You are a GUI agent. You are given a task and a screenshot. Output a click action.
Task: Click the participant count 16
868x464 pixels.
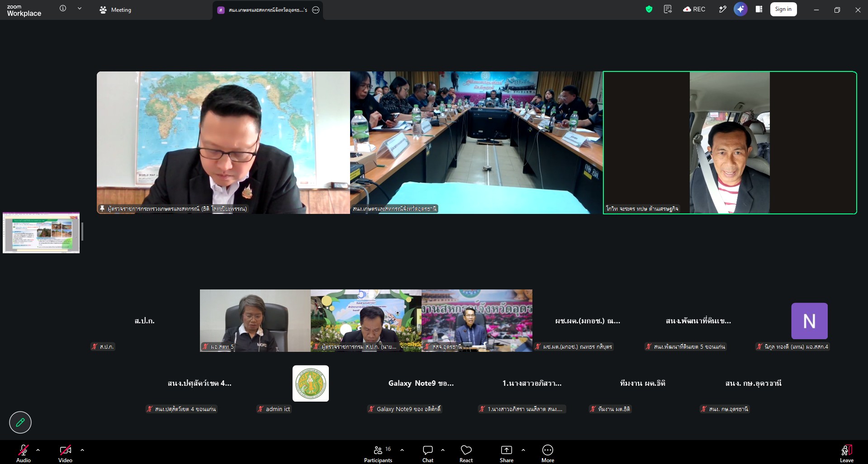[x=388, y=449]
